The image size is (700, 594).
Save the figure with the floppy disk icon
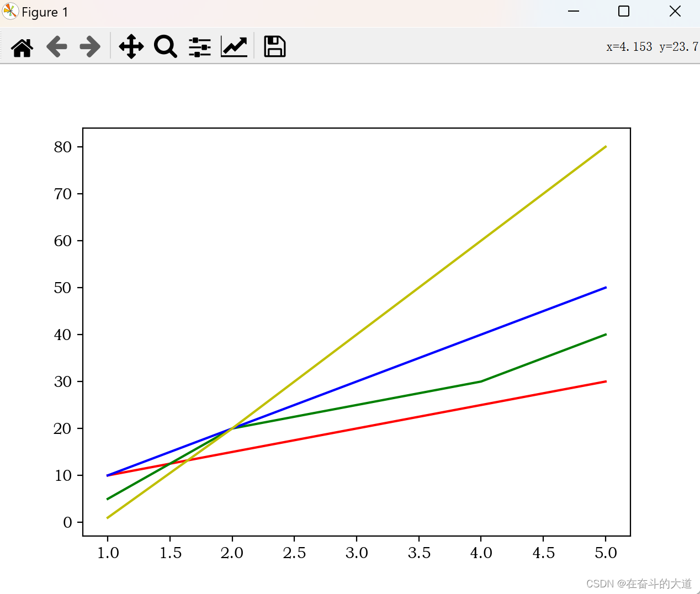(x=274, y=46)
